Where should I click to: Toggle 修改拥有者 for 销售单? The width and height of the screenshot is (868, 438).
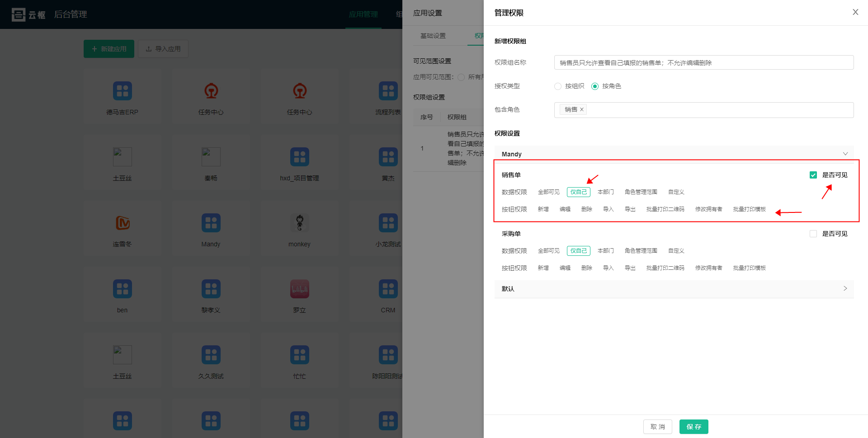[x=709, y=209]
